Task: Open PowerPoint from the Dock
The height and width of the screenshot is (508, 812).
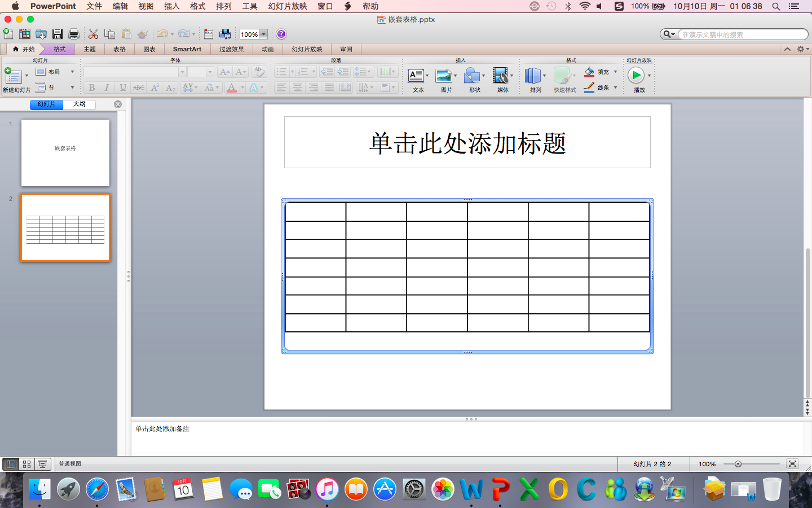Action: [500, 489]
